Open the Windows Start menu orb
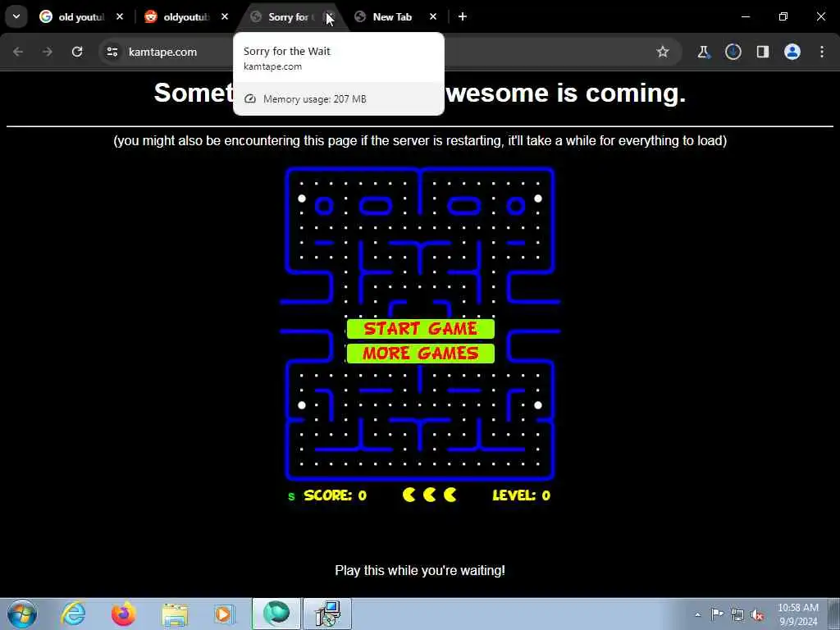The height and width of the screenshot is (630, 840). pyautogui.click(x=22, y=614)
